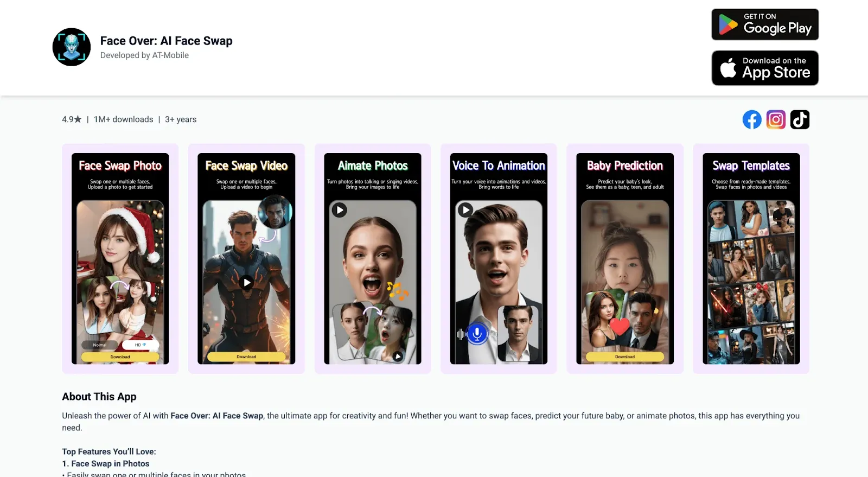This screenshot has height=477, width=868.
Task: View the Voice To Animation screenshot
Action: pos(499,258)
